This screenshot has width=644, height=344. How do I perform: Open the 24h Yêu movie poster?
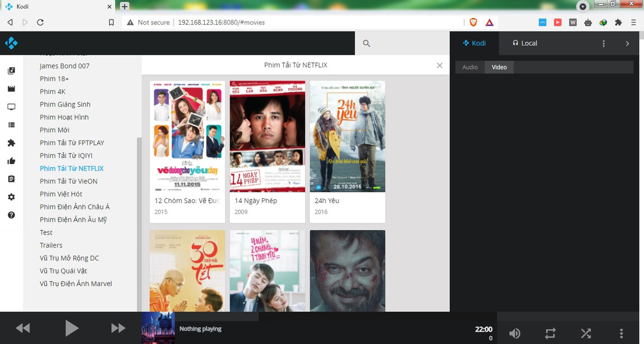coord(347,136)
